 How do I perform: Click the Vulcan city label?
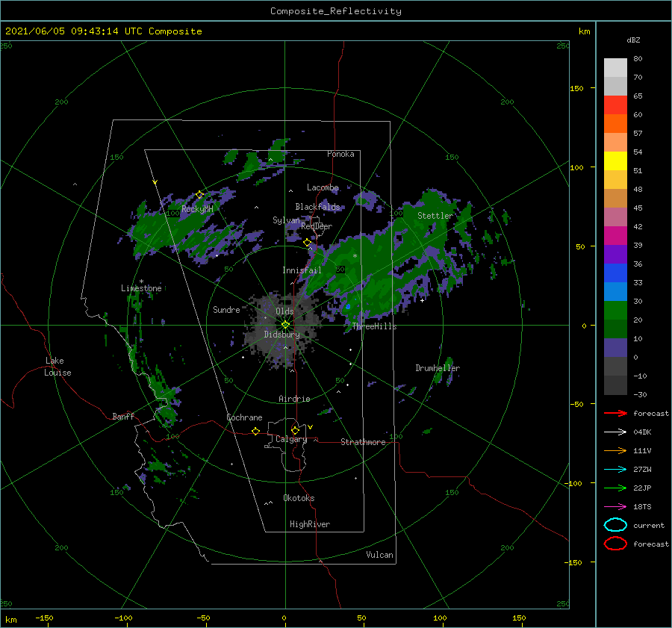coord(380,555)
